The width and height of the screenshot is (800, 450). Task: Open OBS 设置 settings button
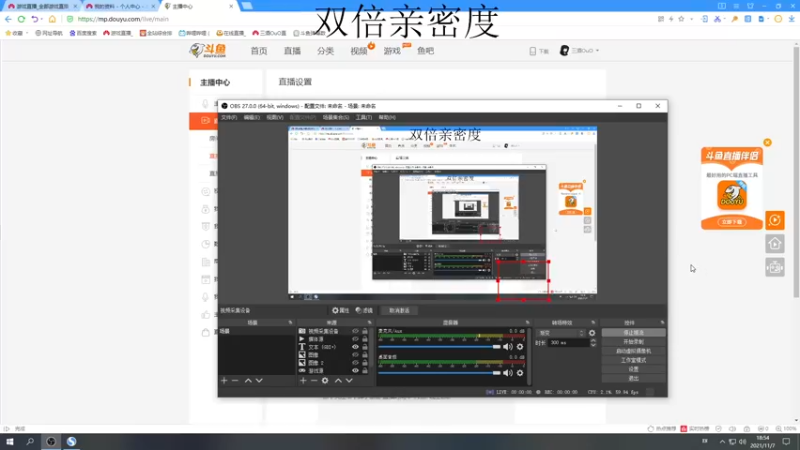[633, 369]
